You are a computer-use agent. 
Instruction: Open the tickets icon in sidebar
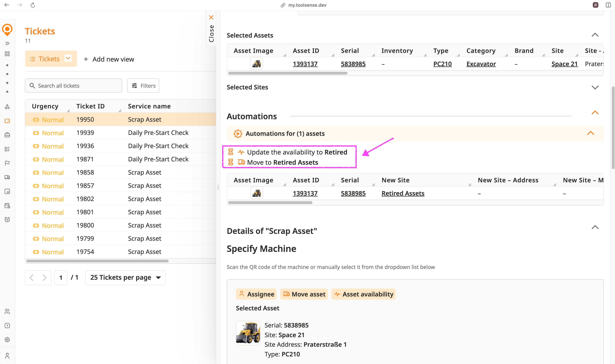pyautogui.click(x=7, y=121)
